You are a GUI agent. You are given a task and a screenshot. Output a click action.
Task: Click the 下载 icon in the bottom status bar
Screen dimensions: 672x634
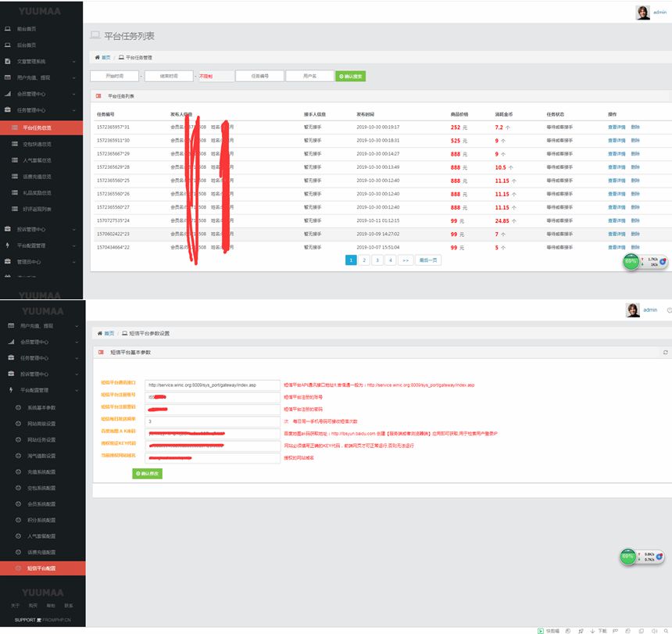pos(592,629)
